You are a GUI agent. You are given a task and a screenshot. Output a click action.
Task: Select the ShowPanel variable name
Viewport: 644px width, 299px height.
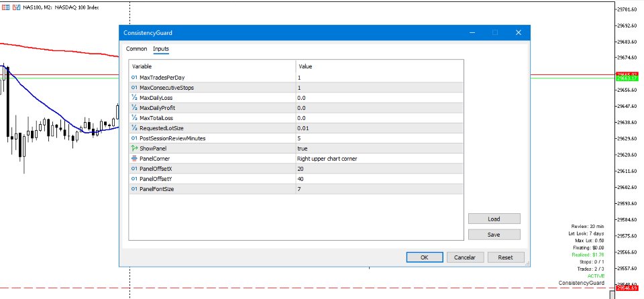[x=153, y=148]
